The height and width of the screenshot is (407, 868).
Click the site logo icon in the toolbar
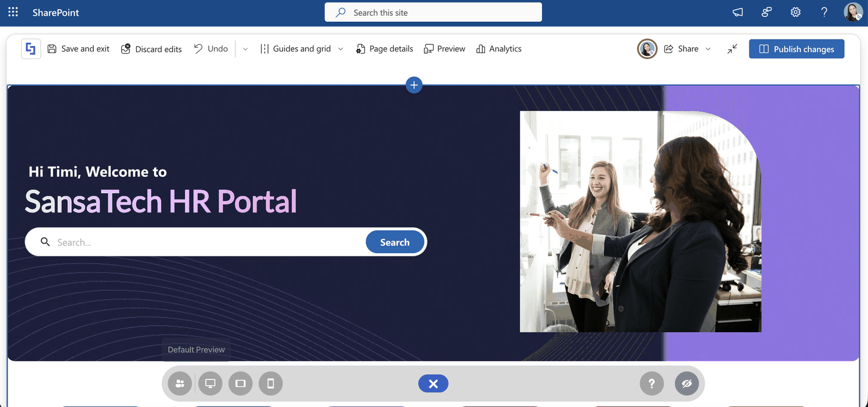point(31,49)
